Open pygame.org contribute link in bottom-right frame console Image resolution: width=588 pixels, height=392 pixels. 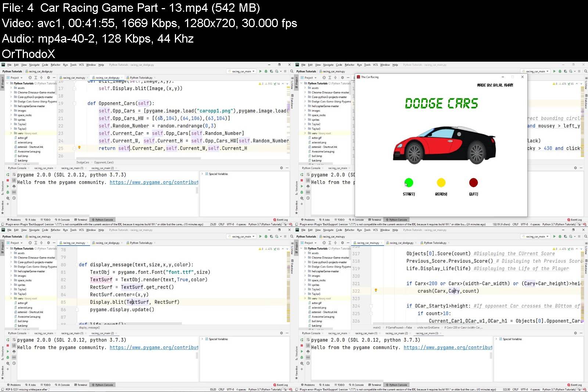[448, 347]
